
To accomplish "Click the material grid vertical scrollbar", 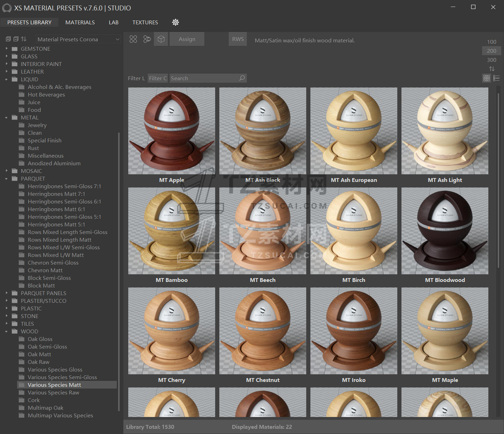I will pyautogui.click(x=498, y=181).
